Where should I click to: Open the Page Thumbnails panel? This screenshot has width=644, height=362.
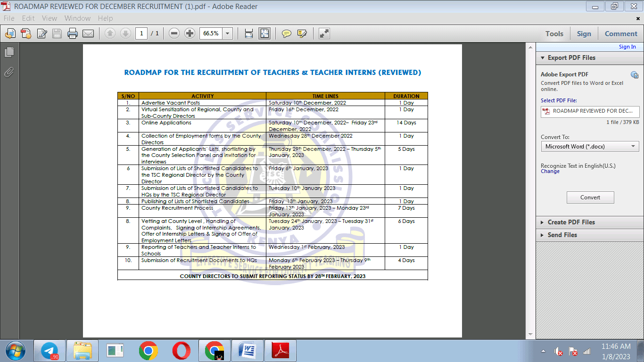pyautogui.click(x=9, y=52)
